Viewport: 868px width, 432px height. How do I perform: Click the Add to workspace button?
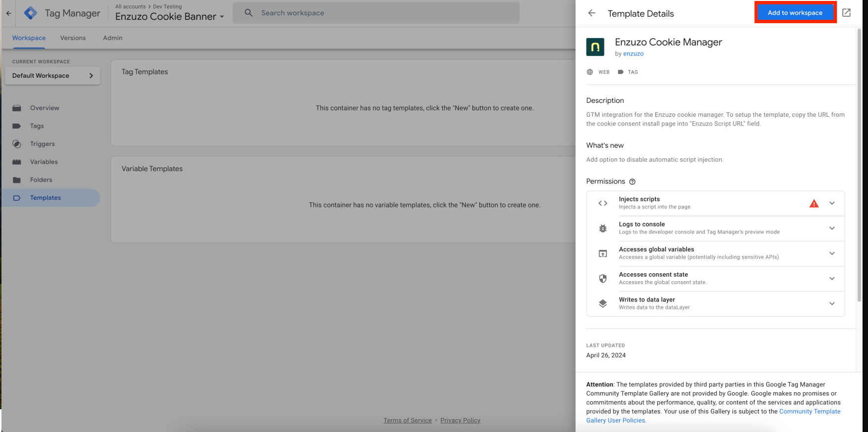tap(795, 13)
